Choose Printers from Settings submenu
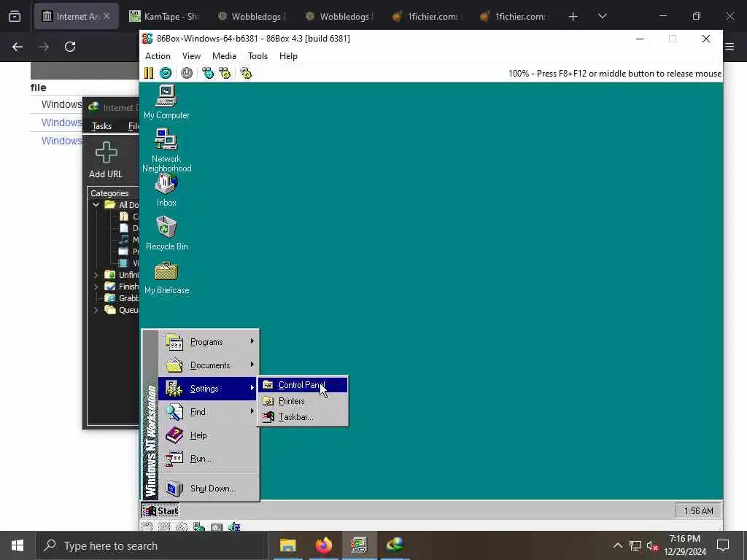747x560 pixels. [303, 401]
